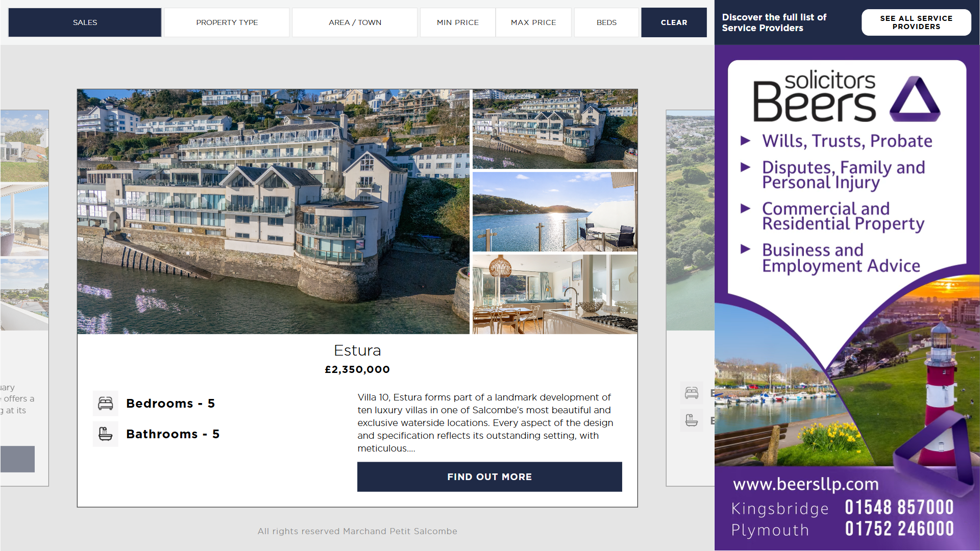Click the bed icon on next property card

(692, 393)
